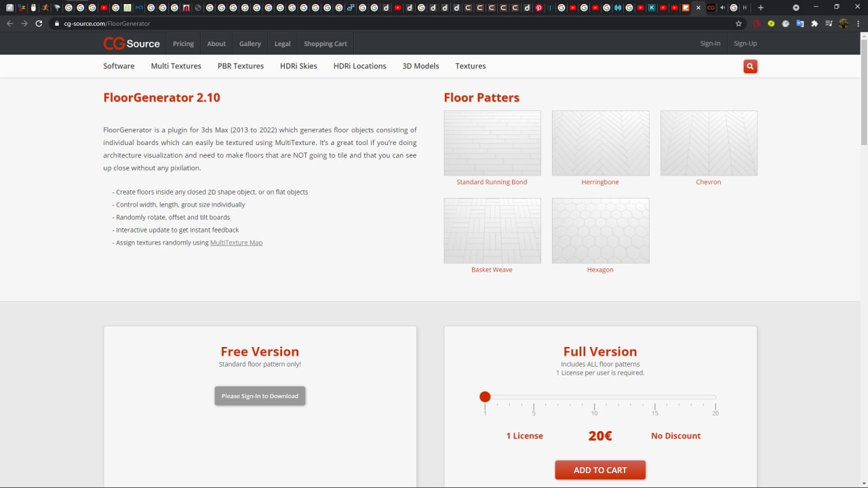Open the HDRi Locations category
Image resolution: width=868 pixels, height=488 pixels.
pos(360,66)
